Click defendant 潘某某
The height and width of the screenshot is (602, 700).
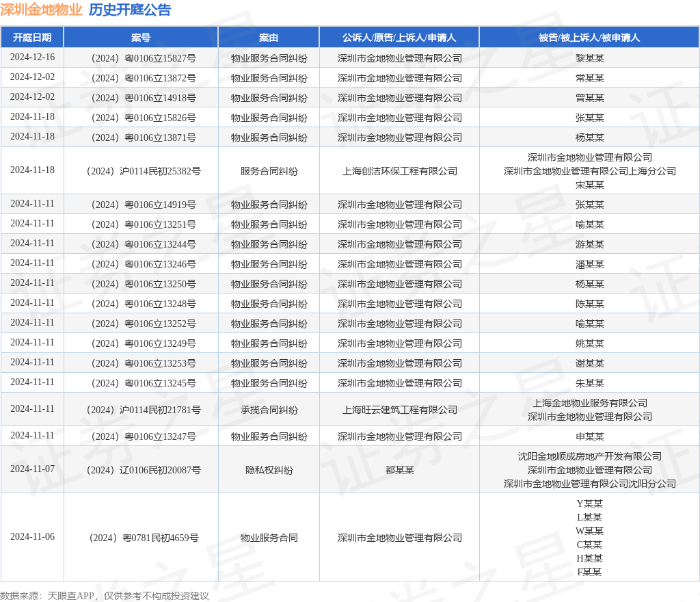click(x=590, y=264)
